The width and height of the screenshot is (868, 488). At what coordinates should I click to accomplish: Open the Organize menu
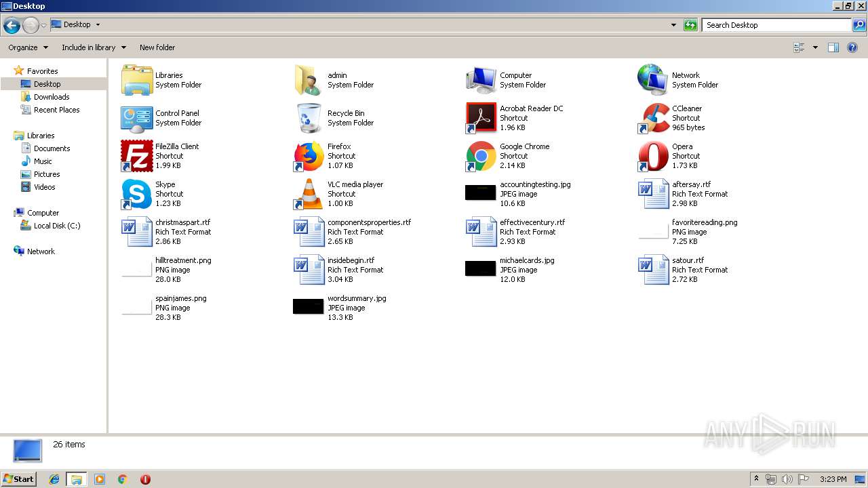[28, 47]
